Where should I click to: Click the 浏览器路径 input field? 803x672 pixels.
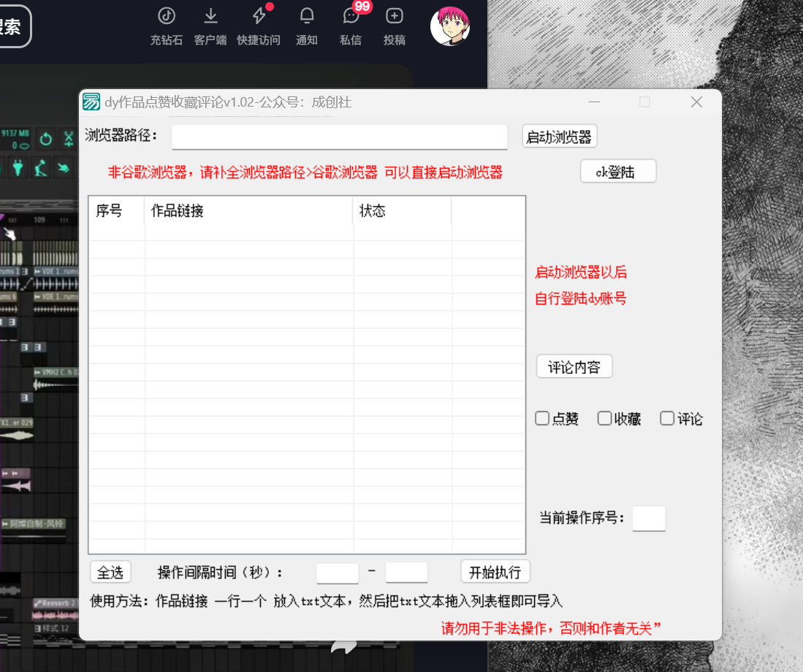click(340, 137)
